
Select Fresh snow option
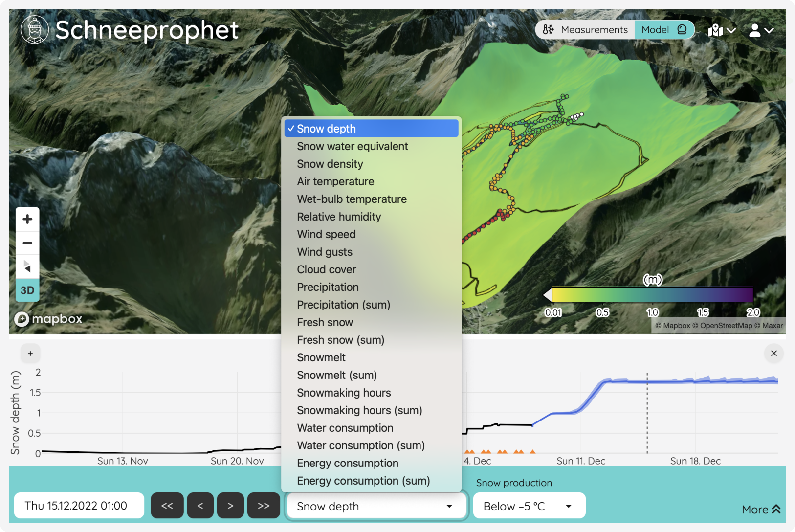click(372, 322)
